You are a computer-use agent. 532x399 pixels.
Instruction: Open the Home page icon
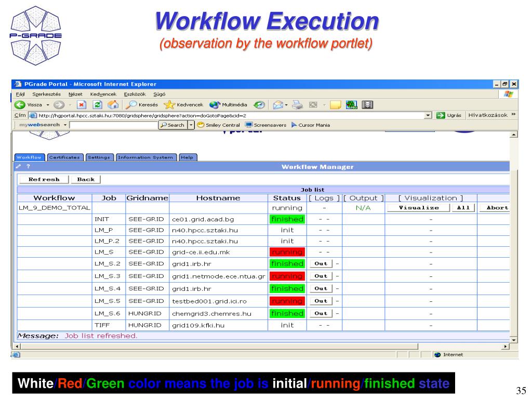(113, 105)
